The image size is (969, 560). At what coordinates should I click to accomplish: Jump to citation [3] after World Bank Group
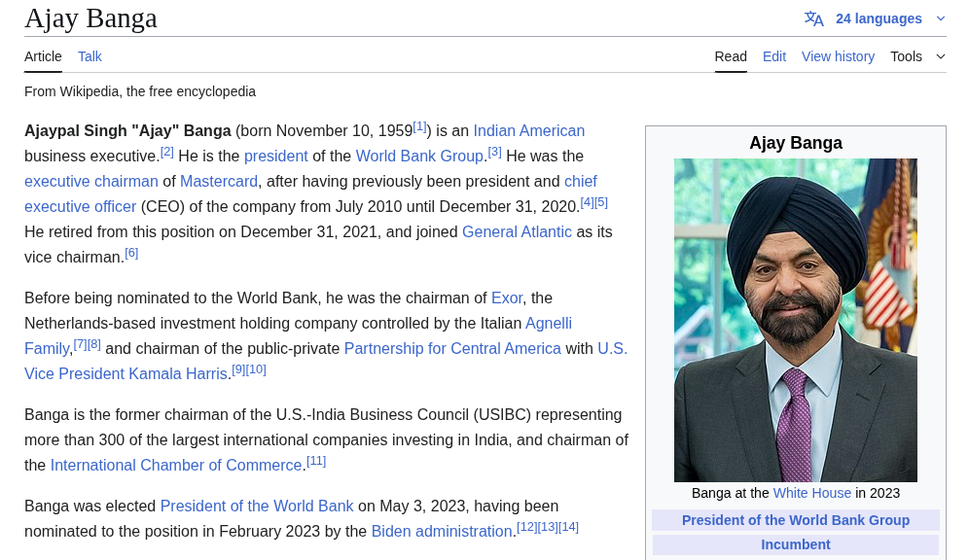[x=494, y=152]
